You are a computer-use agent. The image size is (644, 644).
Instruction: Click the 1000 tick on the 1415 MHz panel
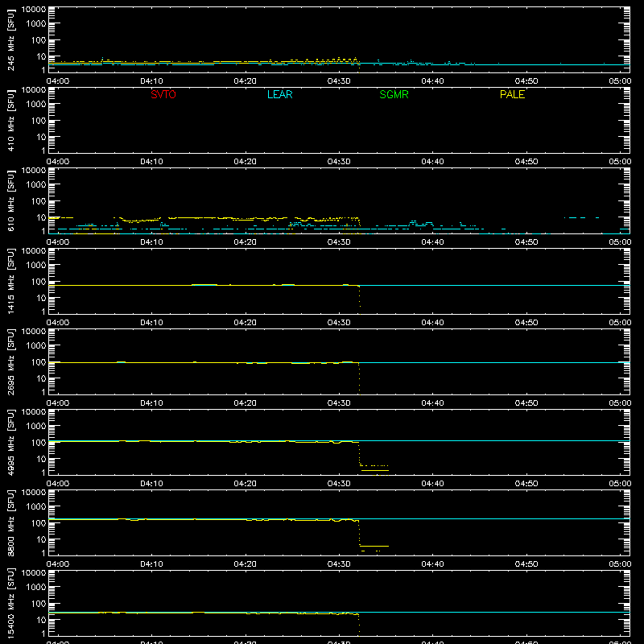pos(36,266)
